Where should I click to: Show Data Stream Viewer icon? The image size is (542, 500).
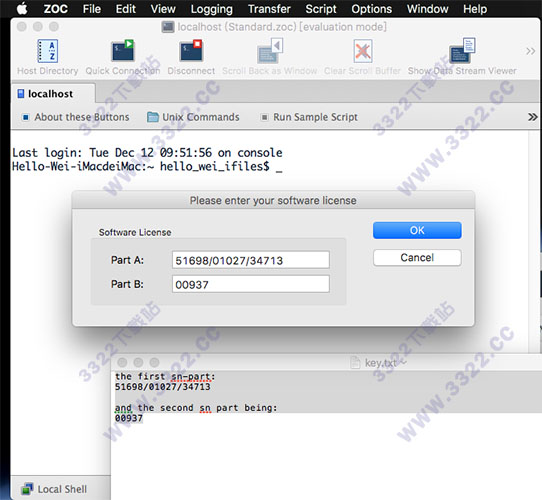[x=462, y=50]
